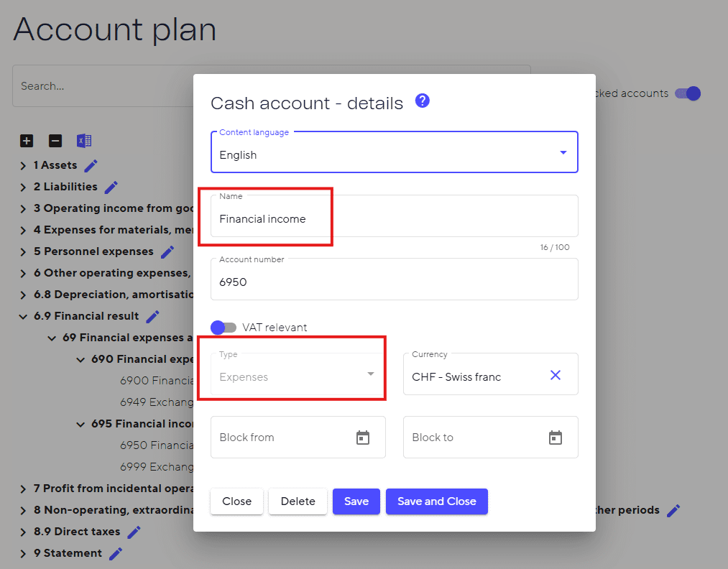
Task: Expand the 9 Statement tree node
Action: 24,554
